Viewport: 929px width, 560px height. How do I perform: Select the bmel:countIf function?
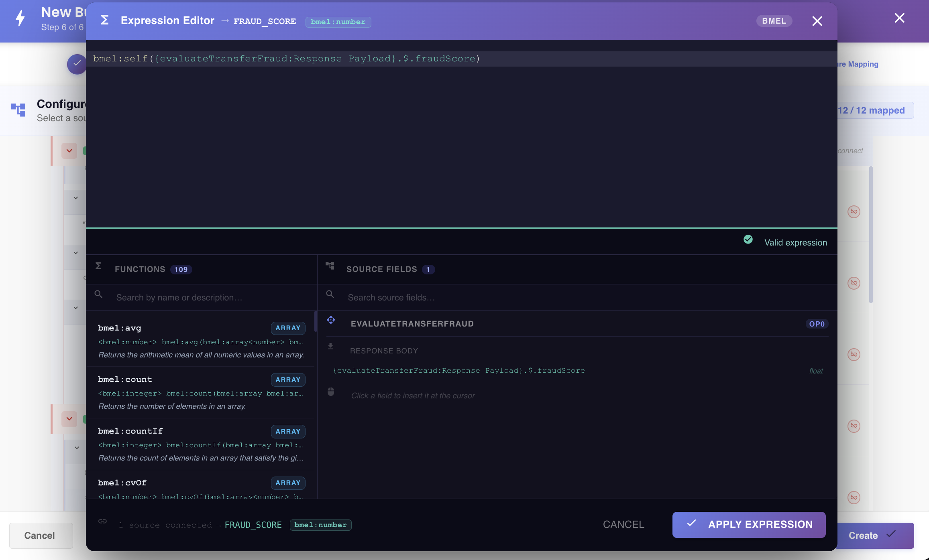201,444
